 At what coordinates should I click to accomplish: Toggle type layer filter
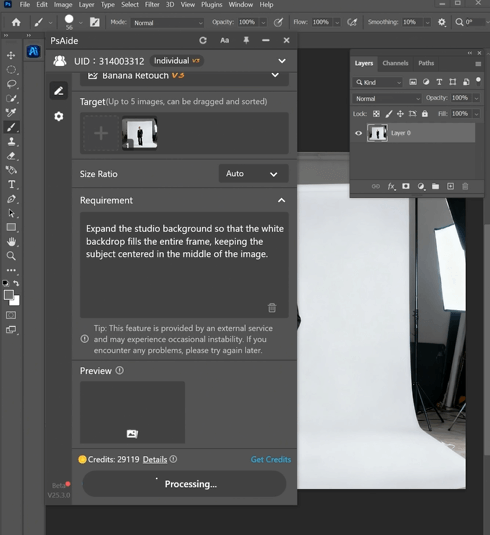click(x=439, y=82)
